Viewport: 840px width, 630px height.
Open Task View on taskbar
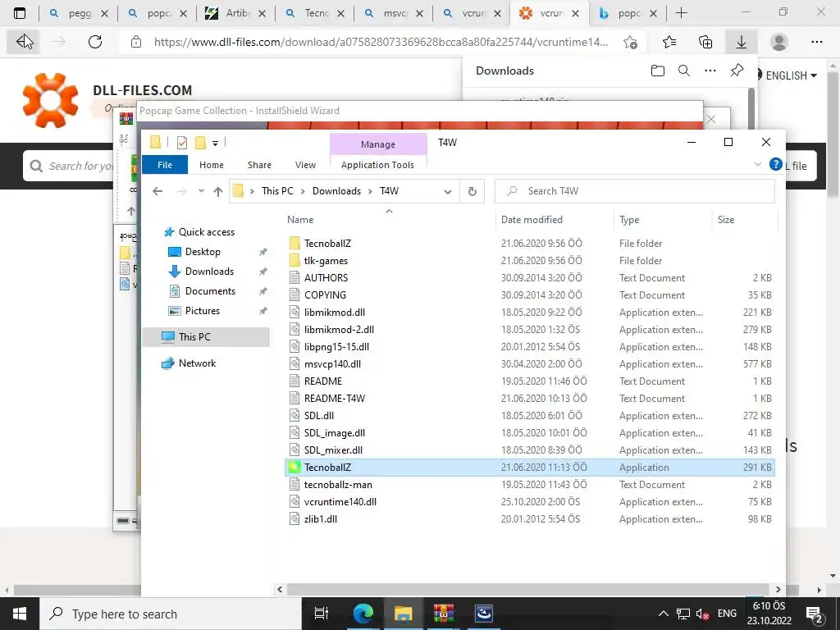(322, 614)
